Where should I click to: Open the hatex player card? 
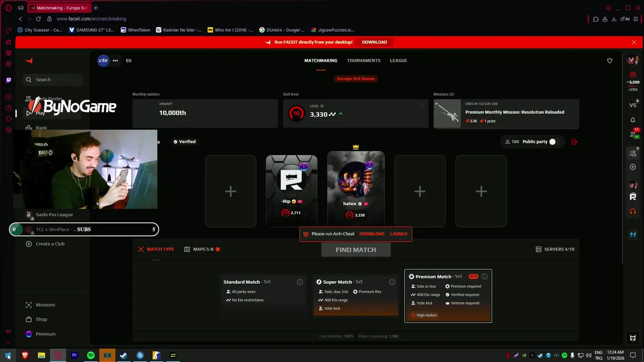[356, 189]
